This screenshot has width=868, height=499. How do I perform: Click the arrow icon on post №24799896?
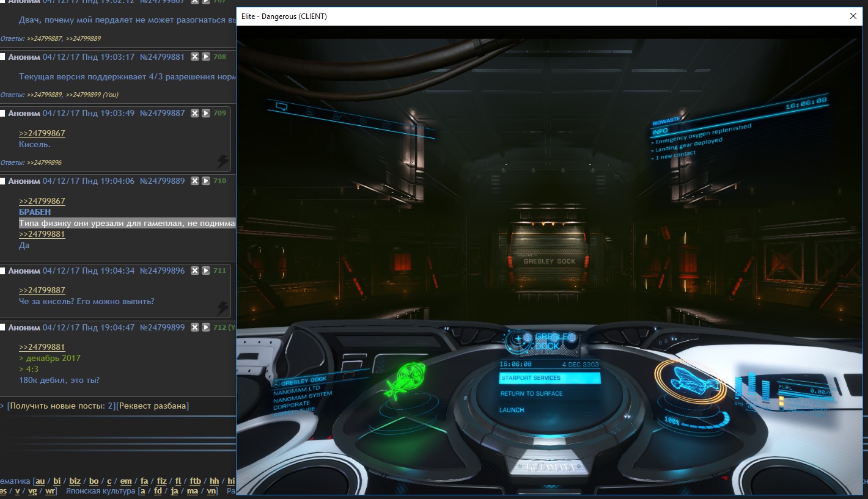[206, 271]
